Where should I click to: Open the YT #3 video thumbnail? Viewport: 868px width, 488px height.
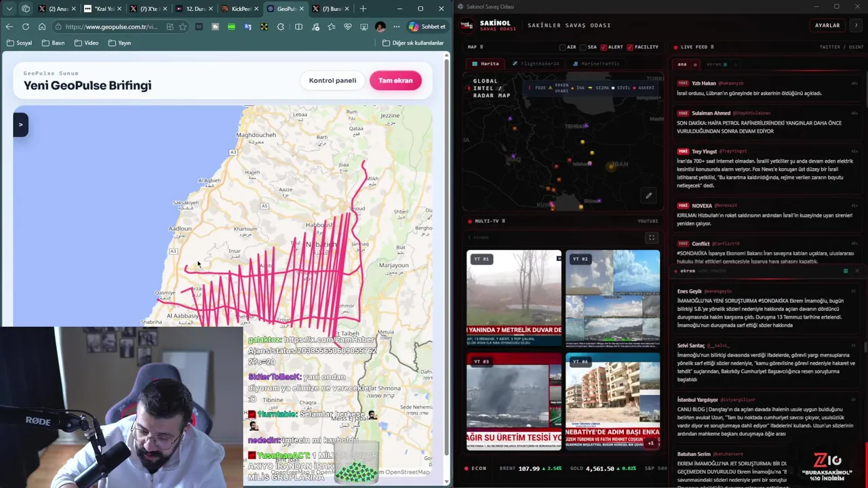pos(514,401)
